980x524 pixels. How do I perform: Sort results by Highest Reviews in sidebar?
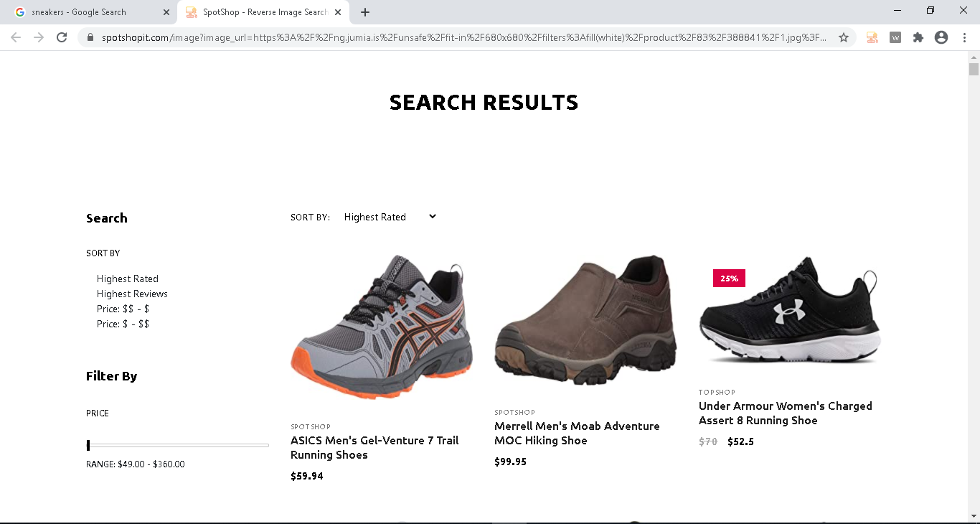coord(132,294)
